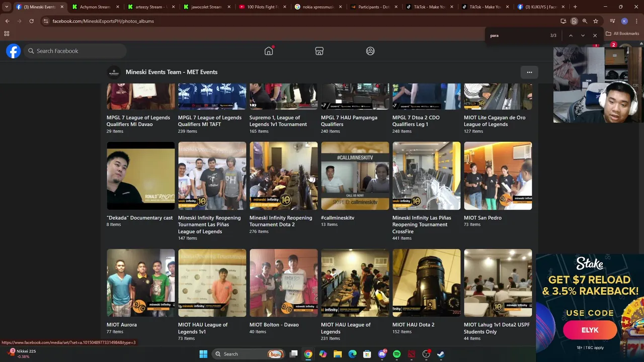Open Spotify from the taskbar

pos(397,354)
